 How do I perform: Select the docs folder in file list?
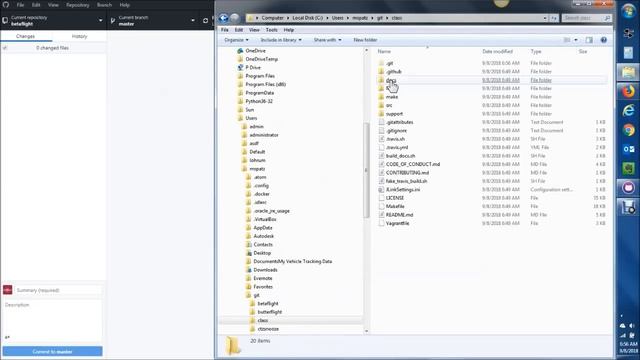click(391, 80)
